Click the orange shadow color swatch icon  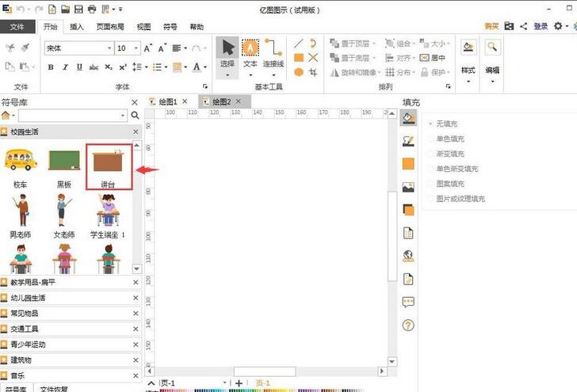(409, 210)
